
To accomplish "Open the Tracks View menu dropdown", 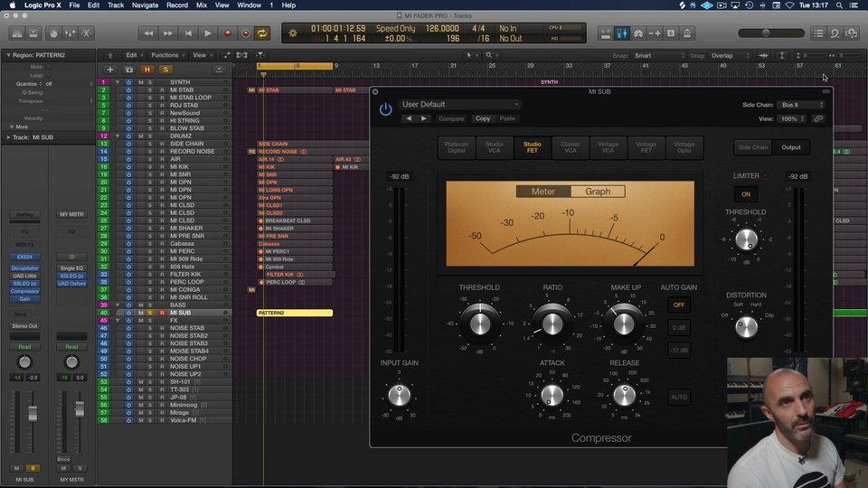I will [x=203, y=55].
